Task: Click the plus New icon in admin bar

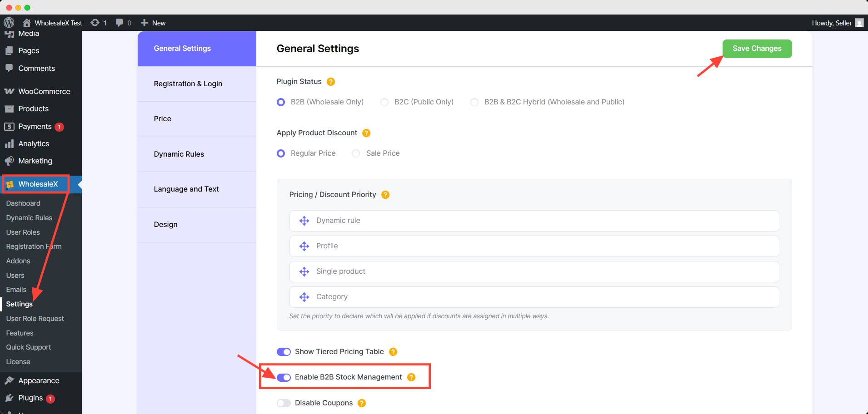Action: click(x=144, y=23)
